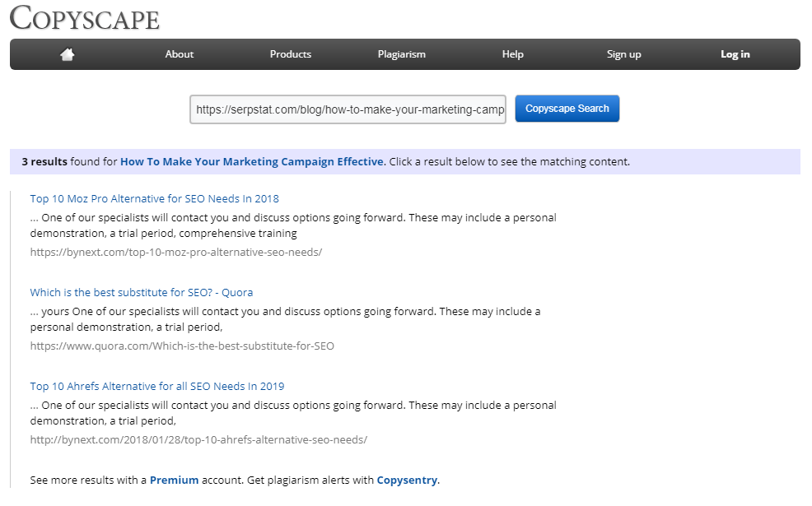Screen dimensions: 812x506
Task: Click snippet text under Ahrefs Alternative result
Action: click(x=293, y=413)
